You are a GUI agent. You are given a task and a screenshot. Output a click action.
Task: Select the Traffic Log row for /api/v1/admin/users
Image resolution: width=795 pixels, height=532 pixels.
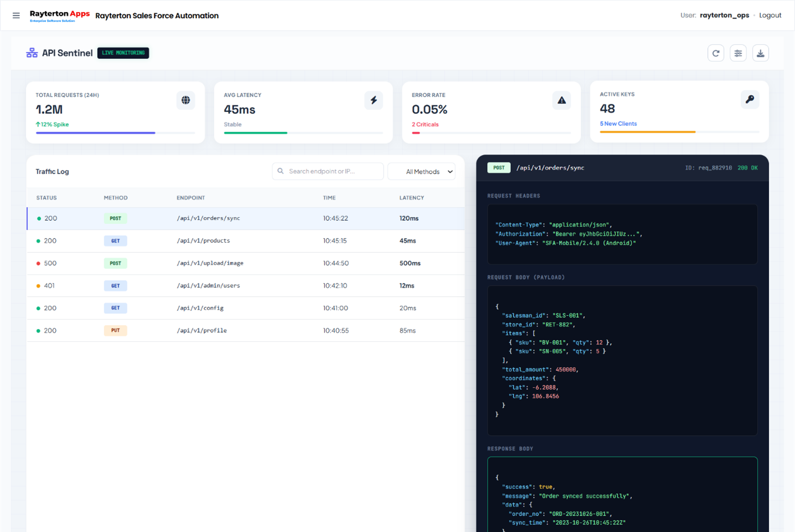point(244,285)
